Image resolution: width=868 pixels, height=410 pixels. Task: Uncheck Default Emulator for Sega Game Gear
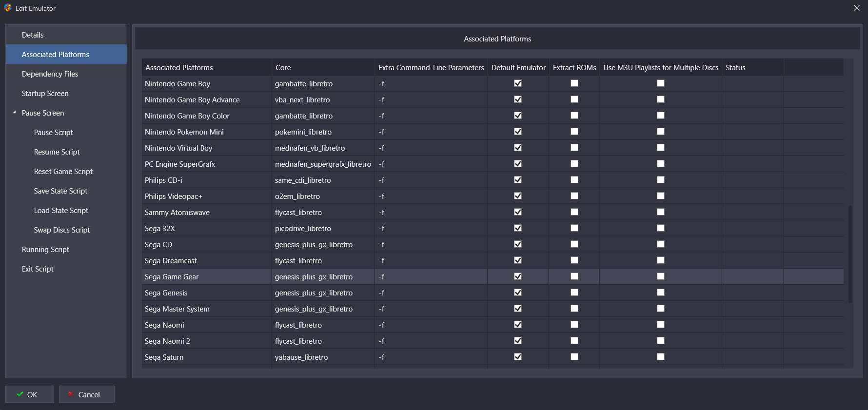[x=518, y=276]
